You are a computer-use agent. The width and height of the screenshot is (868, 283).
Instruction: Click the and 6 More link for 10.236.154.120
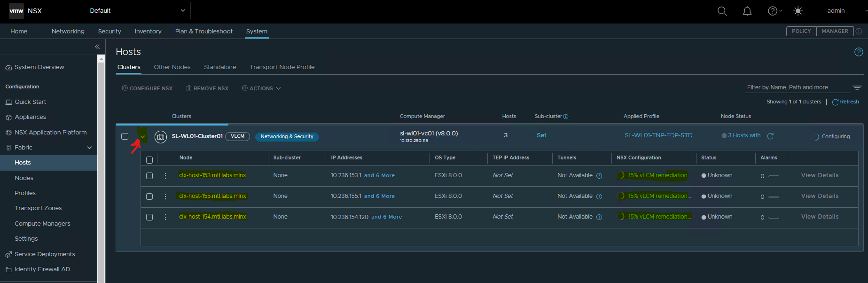click(x=386, y=217)
